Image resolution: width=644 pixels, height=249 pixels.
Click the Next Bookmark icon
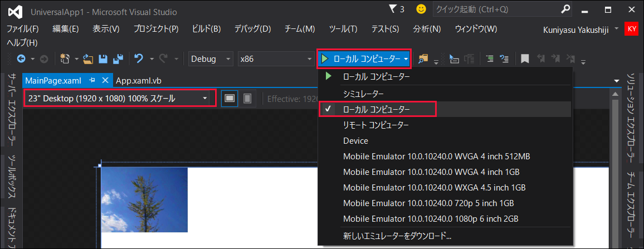point(555,58)
